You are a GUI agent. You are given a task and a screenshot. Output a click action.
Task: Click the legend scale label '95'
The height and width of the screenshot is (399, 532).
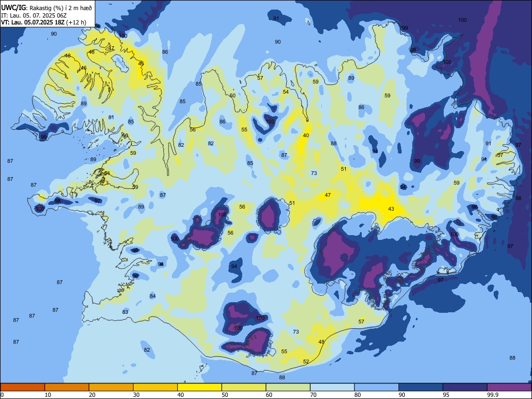pos(446,395)
